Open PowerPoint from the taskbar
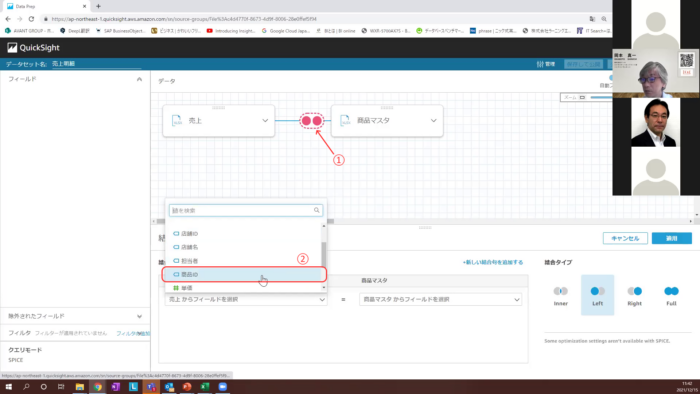Image resolution: width=700 pixels, height=394 pixels. (187, 386)
